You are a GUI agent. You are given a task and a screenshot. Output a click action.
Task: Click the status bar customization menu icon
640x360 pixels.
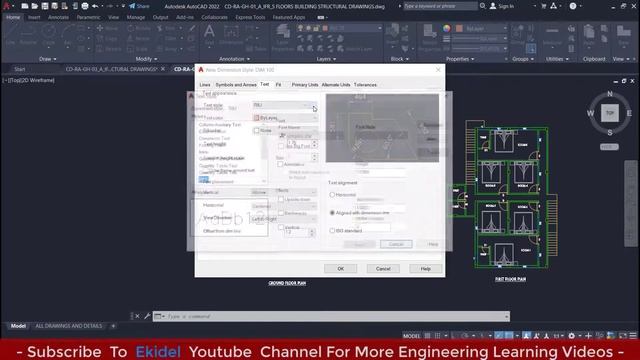(633, 336)
